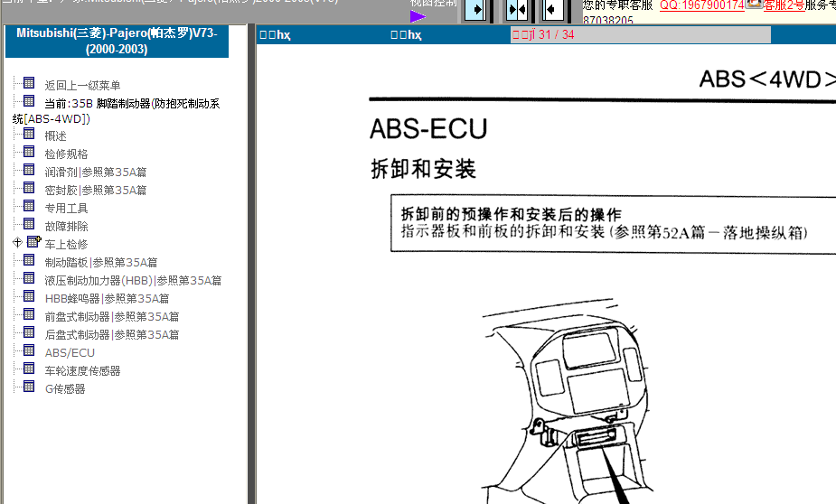This screenshot has height=504, width=836.
Task: Click the left-arrow pane layout icon
Action: coord(553,10)
